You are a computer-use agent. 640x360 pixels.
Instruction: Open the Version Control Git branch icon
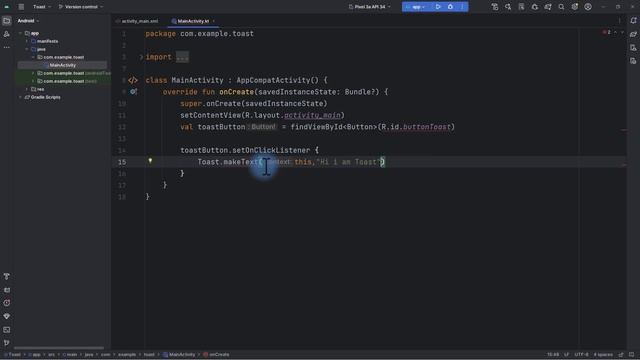(7, 343)
